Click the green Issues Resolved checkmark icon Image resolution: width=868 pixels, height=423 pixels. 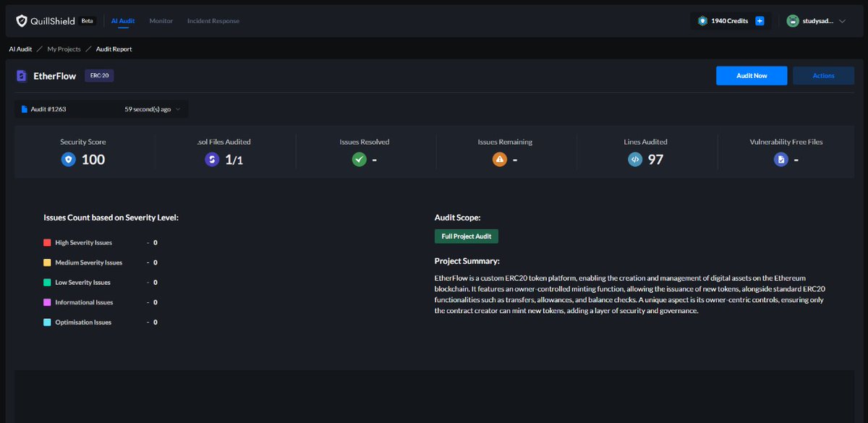tap(359, 159)
